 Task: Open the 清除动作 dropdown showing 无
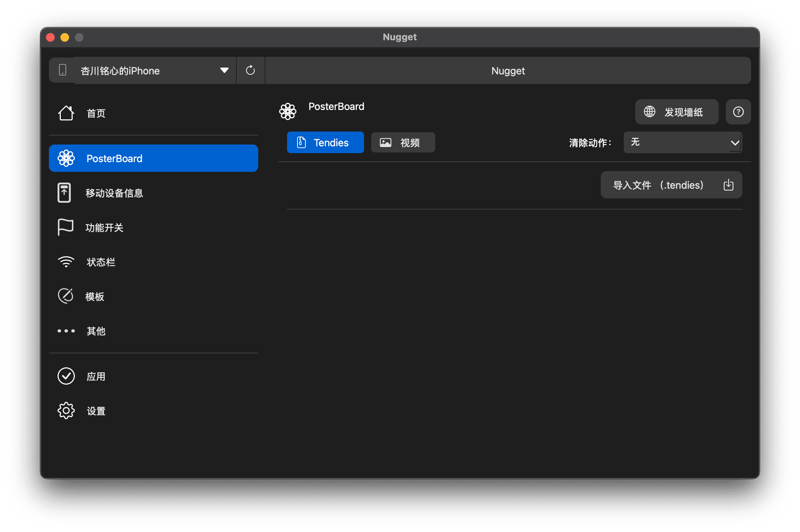click(x=676, y=142)
